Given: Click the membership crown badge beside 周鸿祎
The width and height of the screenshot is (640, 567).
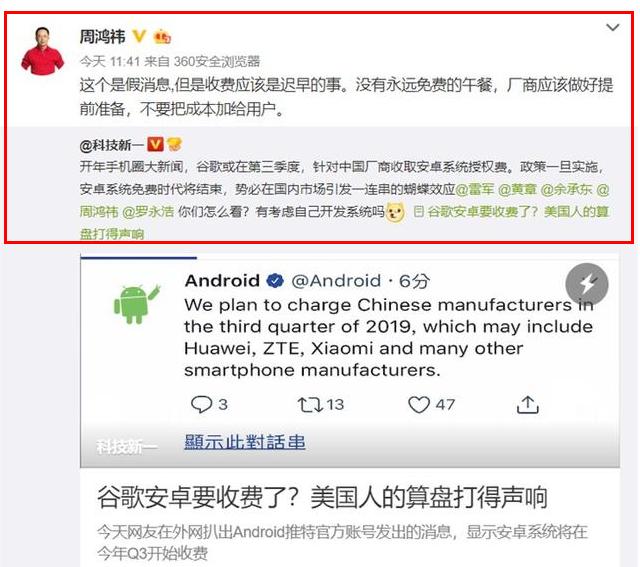Looking at the screenshot, I should [162, 37].
